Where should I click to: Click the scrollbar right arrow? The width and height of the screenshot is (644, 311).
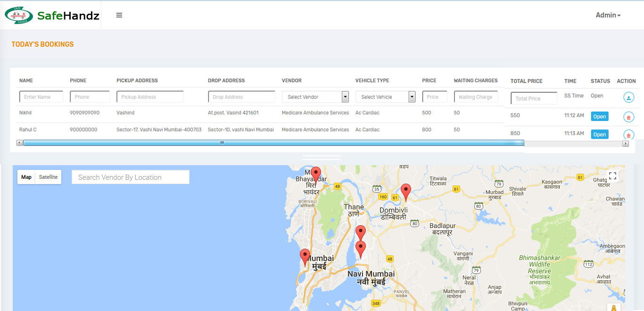626,143
